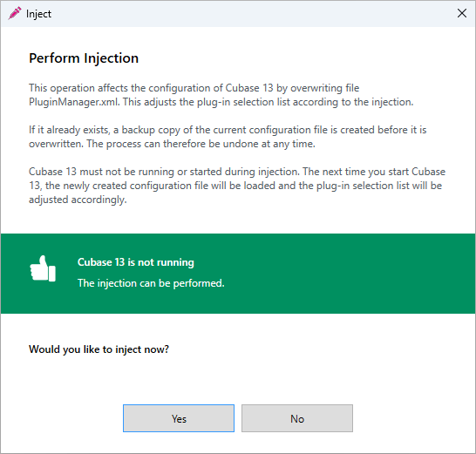
Task: Click the 'Inject' window title text
Action: click(38, 14)
